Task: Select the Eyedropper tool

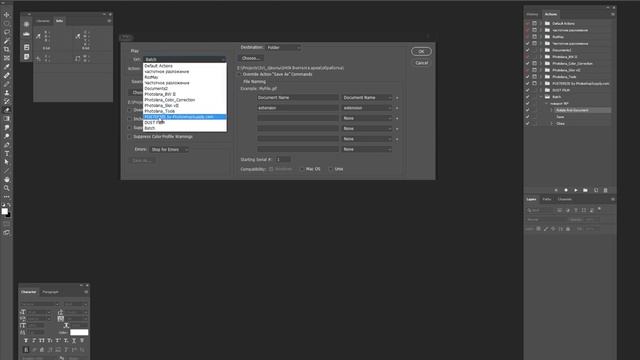Action: pos(7,67)
